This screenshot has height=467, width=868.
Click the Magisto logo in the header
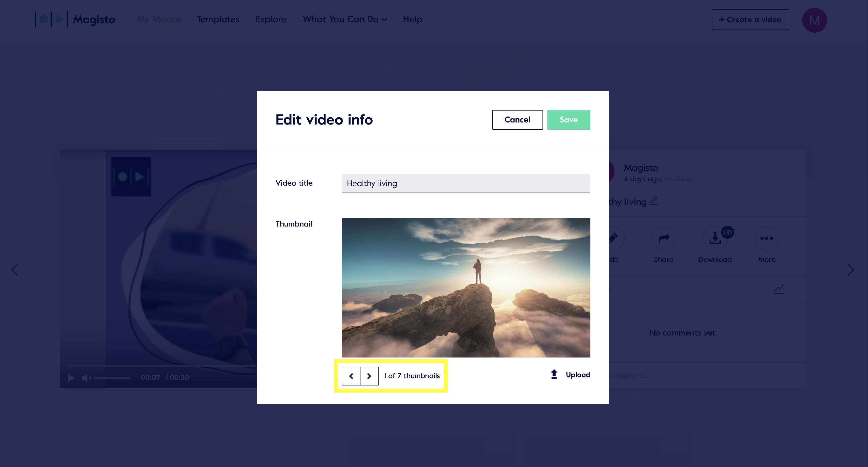coord(75,19)
